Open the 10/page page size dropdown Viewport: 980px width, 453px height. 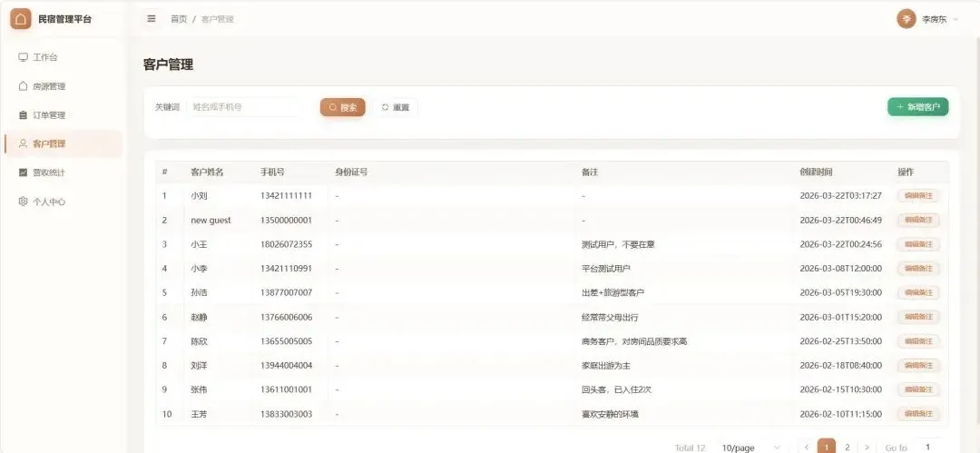(750, 448)
